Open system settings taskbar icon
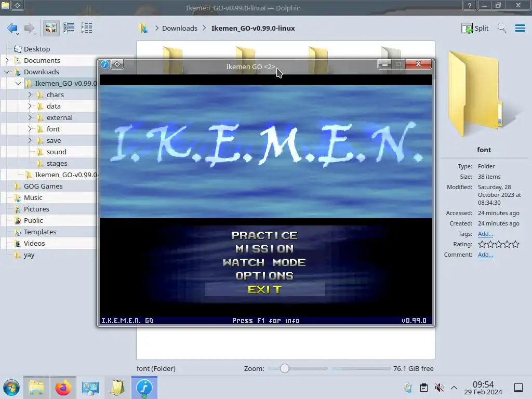Screen dimensions: 532x399 click(x=90, y=388)
